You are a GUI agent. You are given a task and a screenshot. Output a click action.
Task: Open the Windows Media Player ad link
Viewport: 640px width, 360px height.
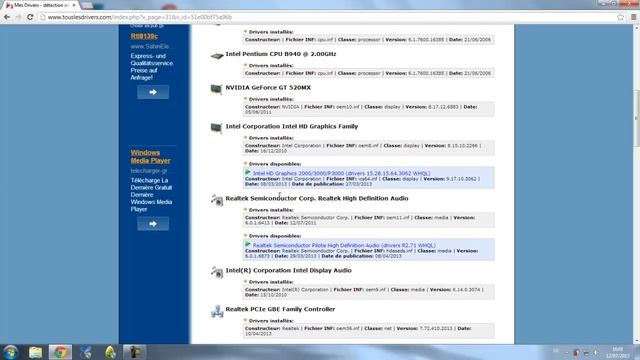coord(151,156)
